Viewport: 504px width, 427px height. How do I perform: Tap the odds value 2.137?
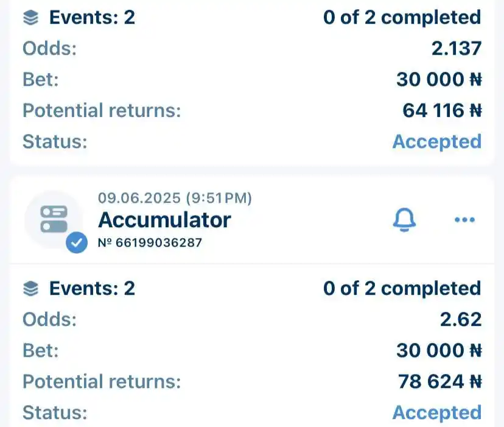[x=457, y=48]
